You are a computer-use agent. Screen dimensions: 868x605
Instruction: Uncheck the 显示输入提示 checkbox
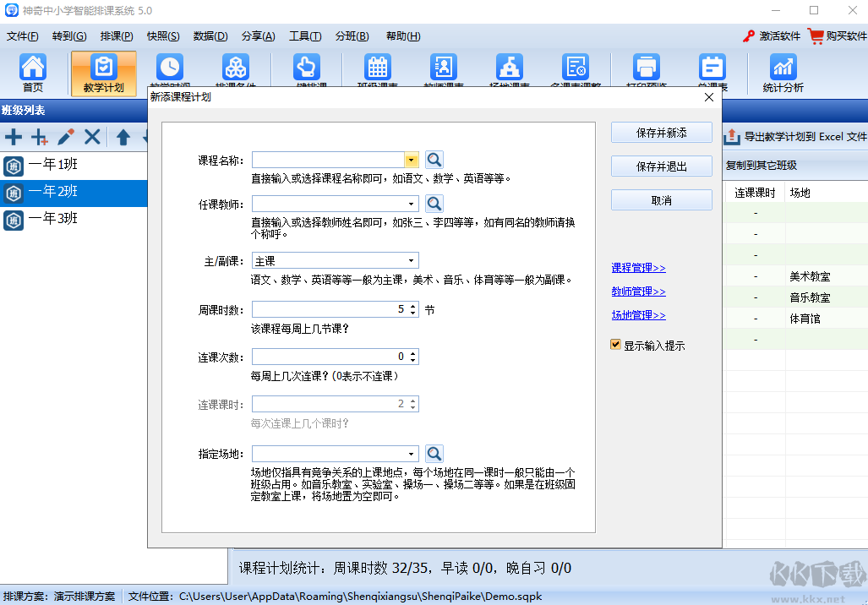pos(614,345)
